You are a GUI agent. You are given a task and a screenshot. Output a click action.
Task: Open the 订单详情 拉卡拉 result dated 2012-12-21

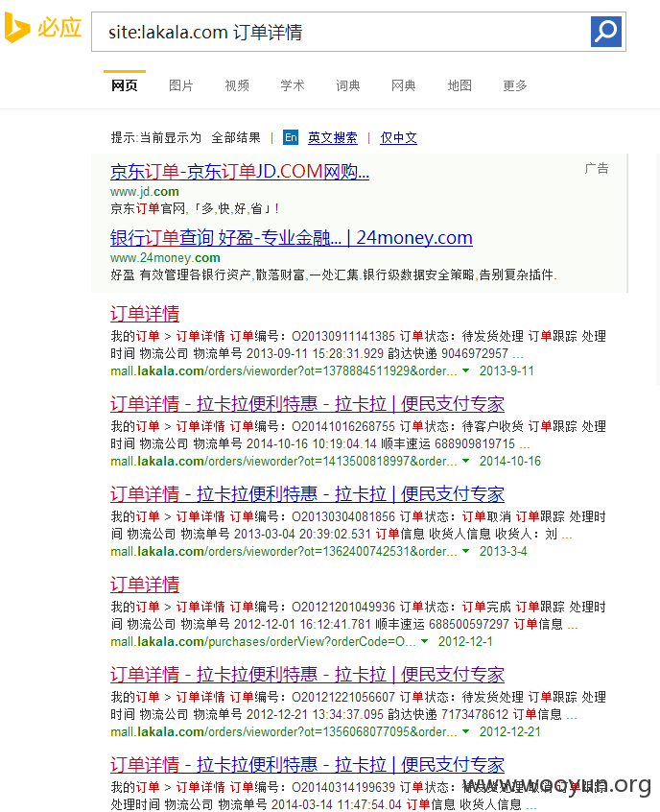(308, 674)
